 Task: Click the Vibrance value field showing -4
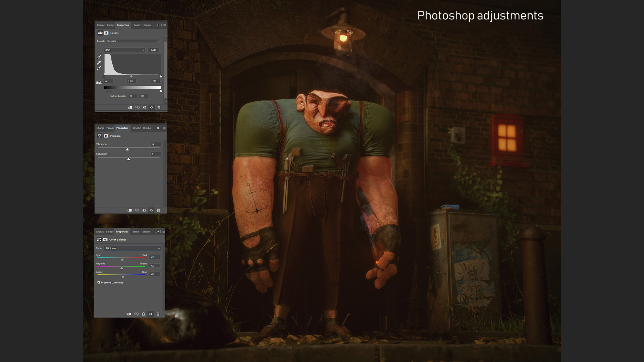click(x=156, y=144)
